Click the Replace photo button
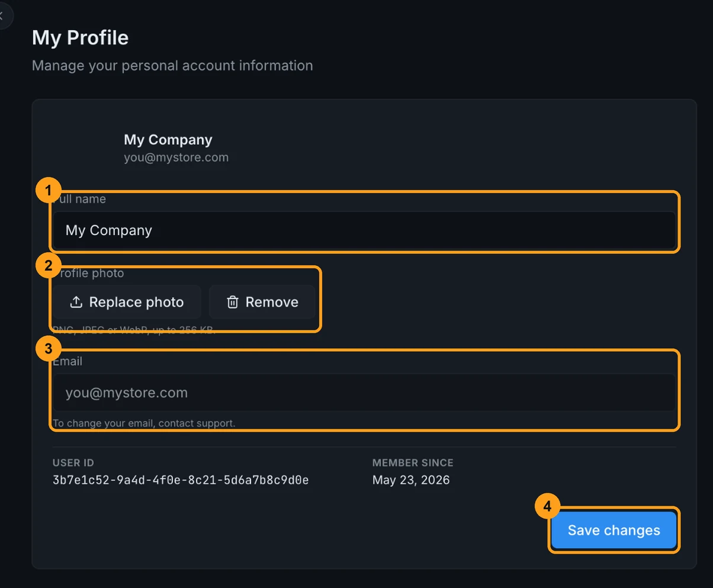713x588 pixels. tap(127, 302)
